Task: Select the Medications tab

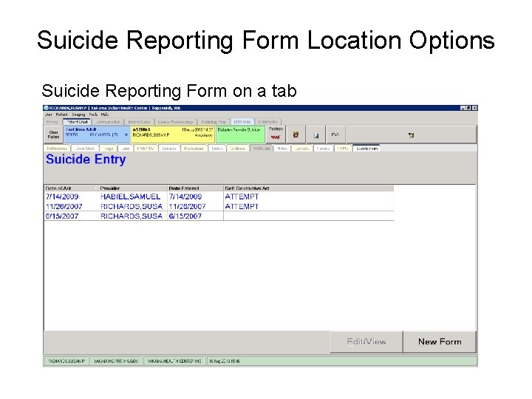Action: (194, 149)
